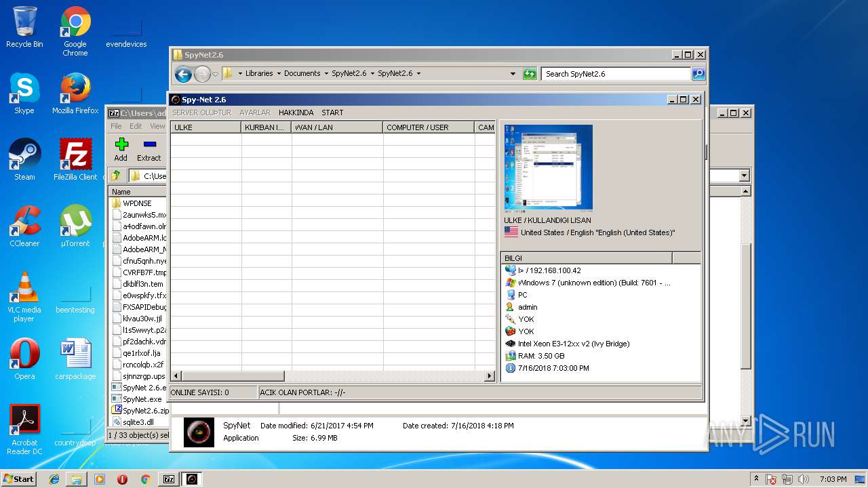Open Acrobat Reader DC desktop icon

(24, 430)
